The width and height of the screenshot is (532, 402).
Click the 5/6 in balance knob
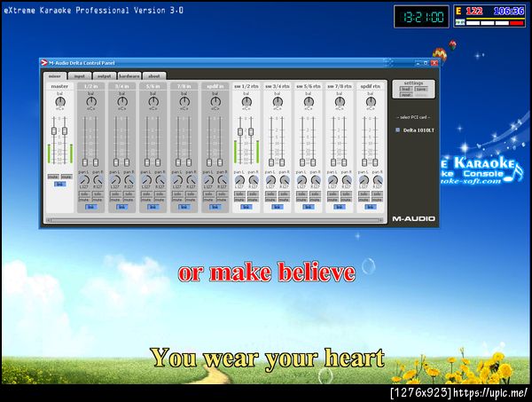pyautogui.click(x=153, y=101)
